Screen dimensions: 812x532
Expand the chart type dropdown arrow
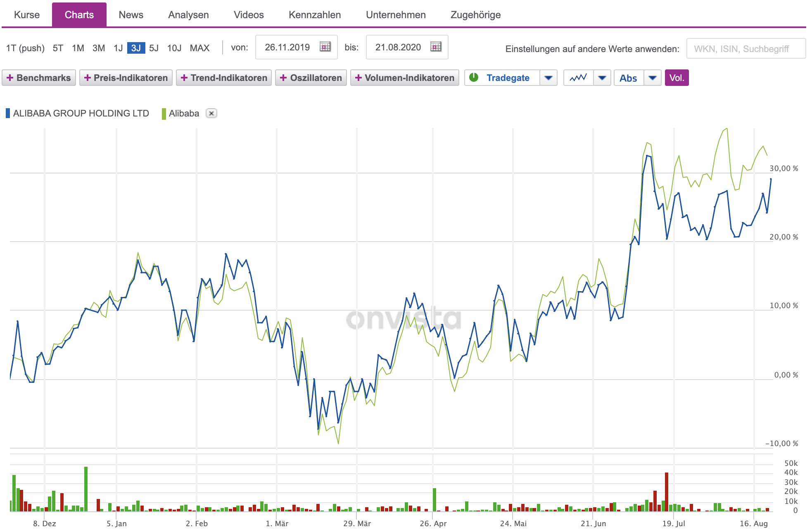(602, 78)
